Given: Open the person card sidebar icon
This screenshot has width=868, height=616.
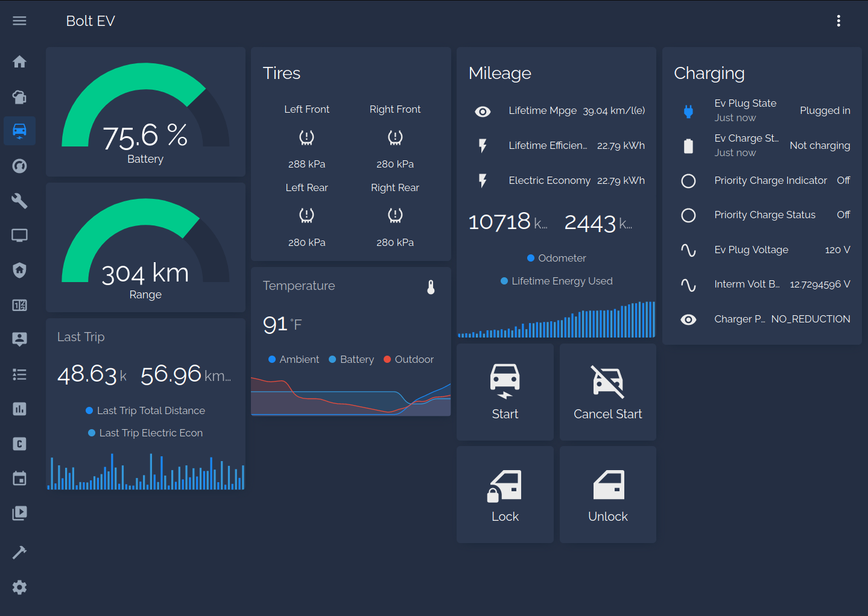Looking at the screenshot, I should click(x=19, y=339).
